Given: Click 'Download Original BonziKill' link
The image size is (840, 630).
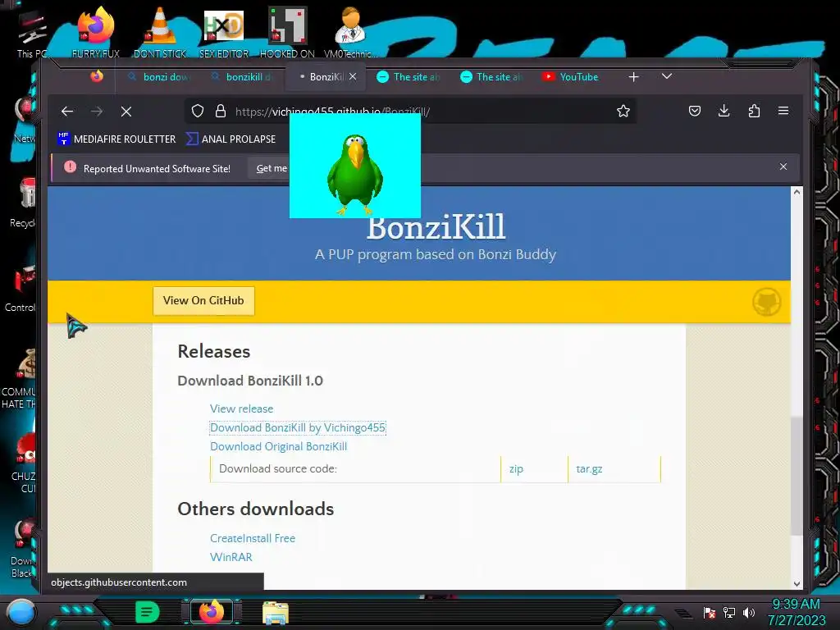Looking at the screenshot, I should [279, 447].
